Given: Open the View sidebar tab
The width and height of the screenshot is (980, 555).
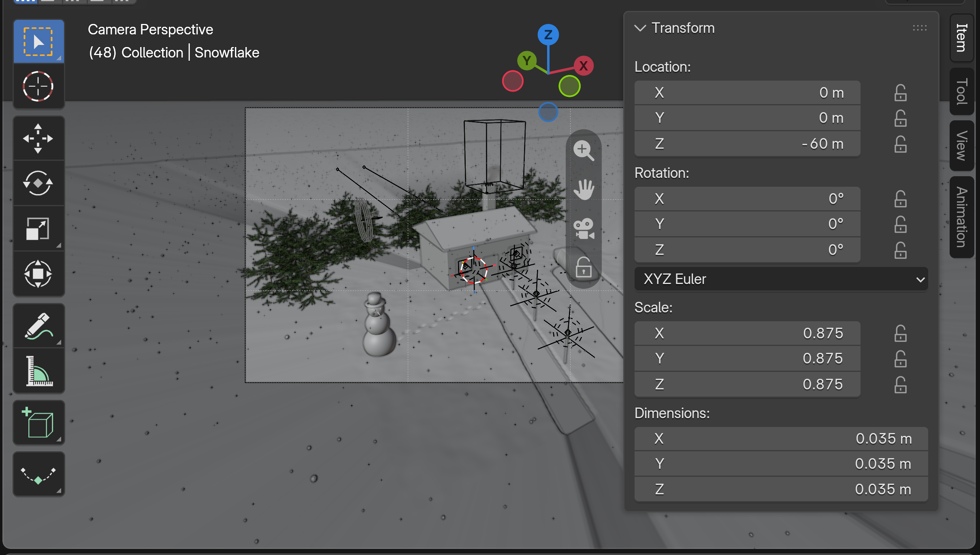Looking at the screenshot, I should pos(961,145).
